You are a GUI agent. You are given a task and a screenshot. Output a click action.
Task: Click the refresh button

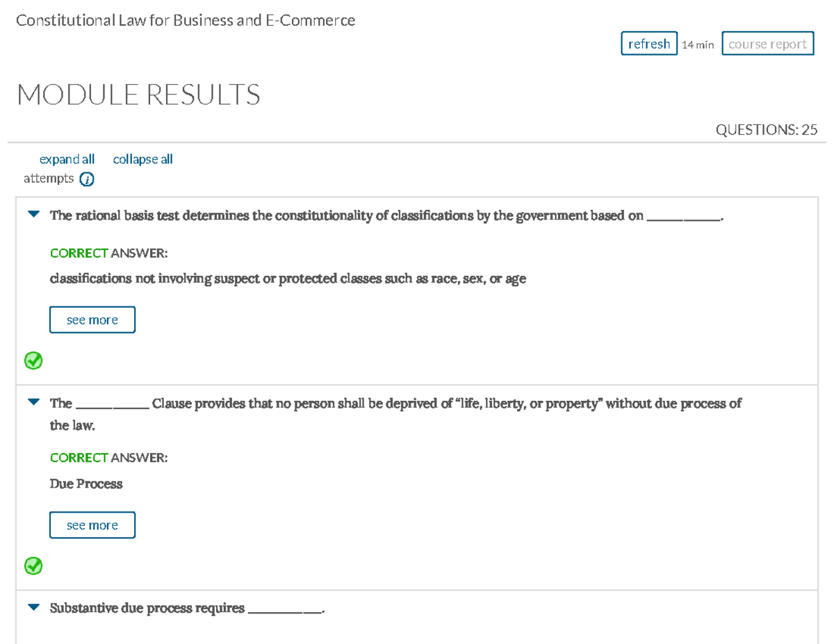pos(648,43)
